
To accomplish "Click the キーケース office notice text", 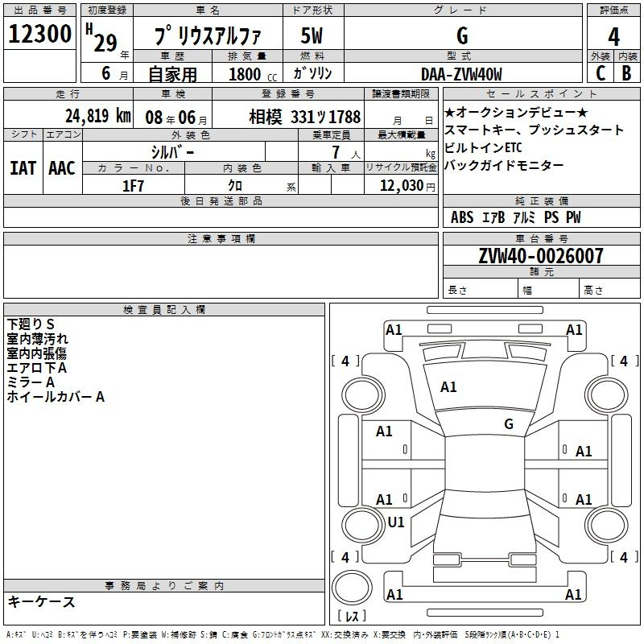I will pos(41,601).
